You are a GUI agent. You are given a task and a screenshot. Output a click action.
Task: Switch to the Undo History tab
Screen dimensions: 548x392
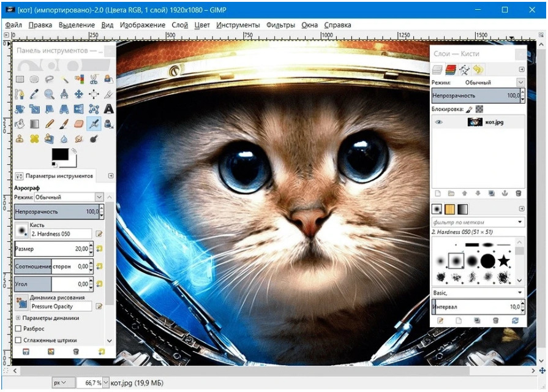[x=478, y=70]
